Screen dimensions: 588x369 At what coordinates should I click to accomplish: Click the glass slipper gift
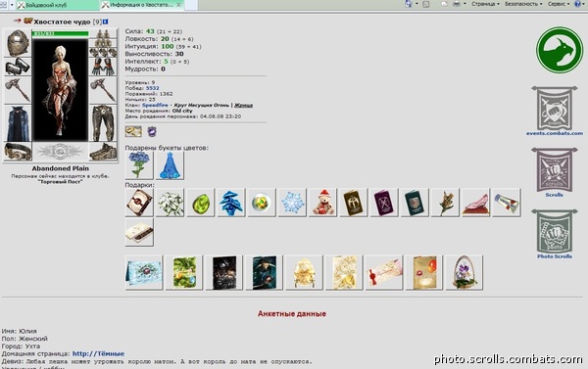[x=476, y=203]
